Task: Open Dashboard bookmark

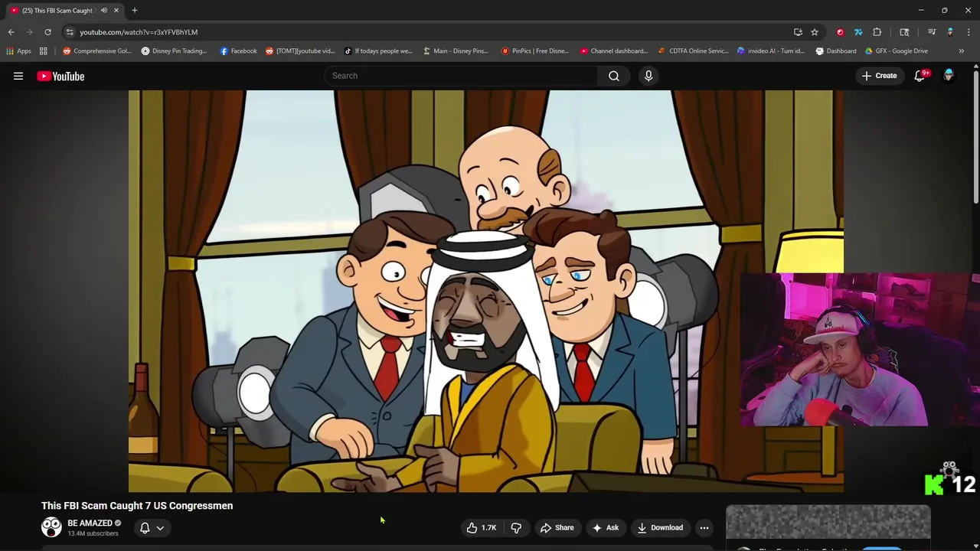Action: (835, 51)
